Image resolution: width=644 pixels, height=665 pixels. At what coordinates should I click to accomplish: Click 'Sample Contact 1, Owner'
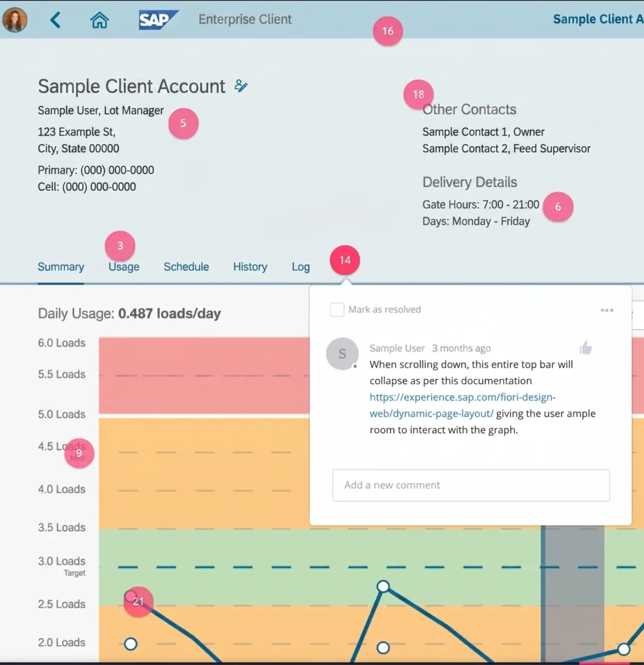point(483,132)
